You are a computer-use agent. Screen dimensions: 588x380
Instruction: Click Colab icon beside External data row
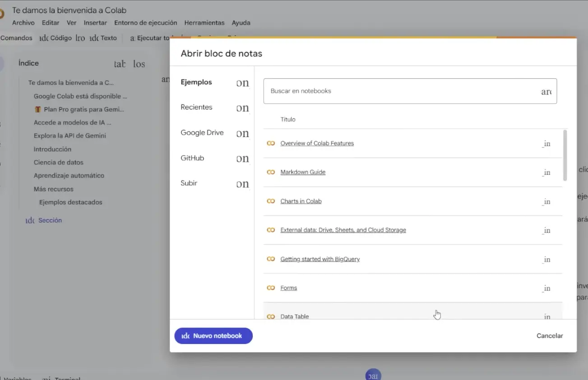click(271, 230)
